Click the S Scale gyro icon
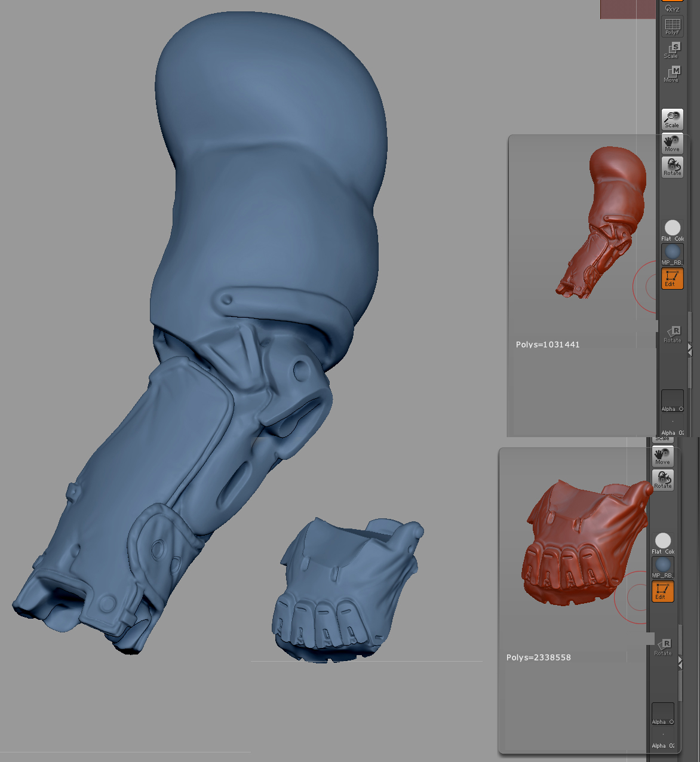This screenshot has width=700, height=762. 674,48
